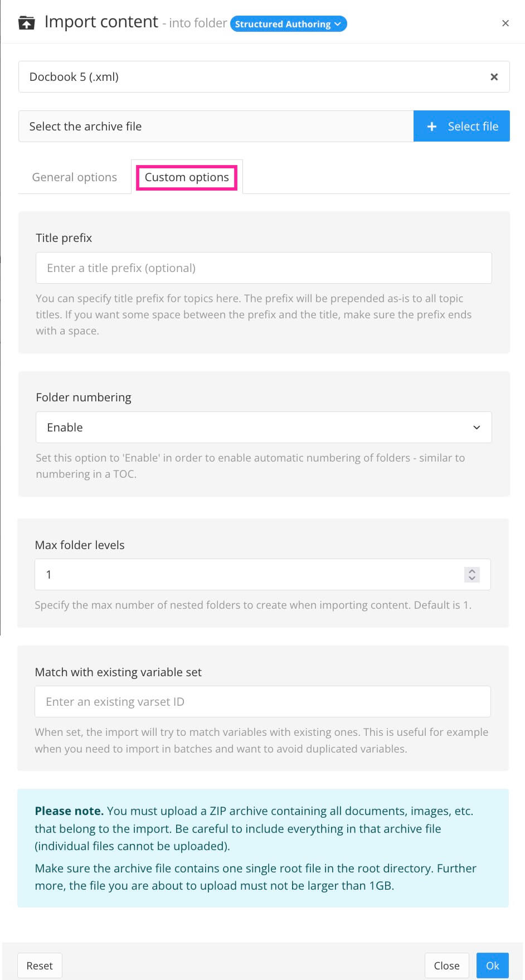Image resolution: width=525 pixels, height=980 pixels.
Task: Click the existing varset ID field
Action: [262, 702]
